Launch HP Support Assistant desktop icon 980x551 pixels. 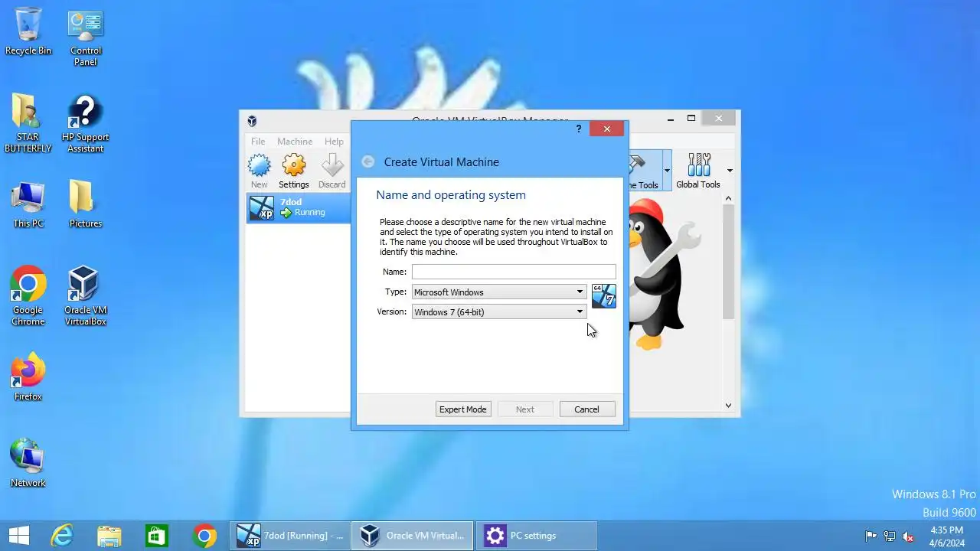(86, 123)
